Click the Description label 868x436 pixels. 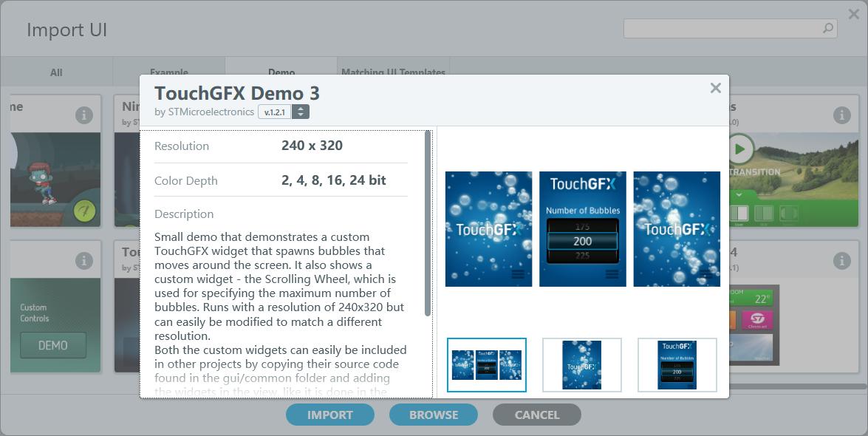pos(184,214)
